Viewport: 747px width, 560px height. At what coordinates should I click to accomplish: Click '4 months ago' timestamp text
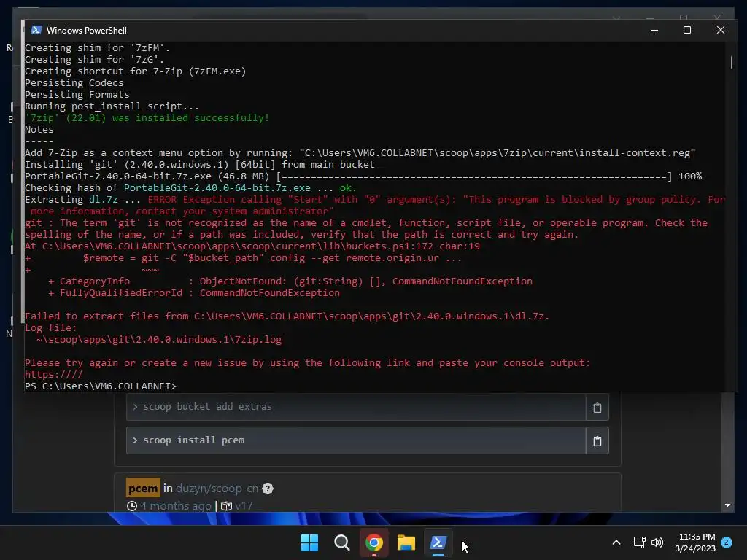tap(175, 506)
